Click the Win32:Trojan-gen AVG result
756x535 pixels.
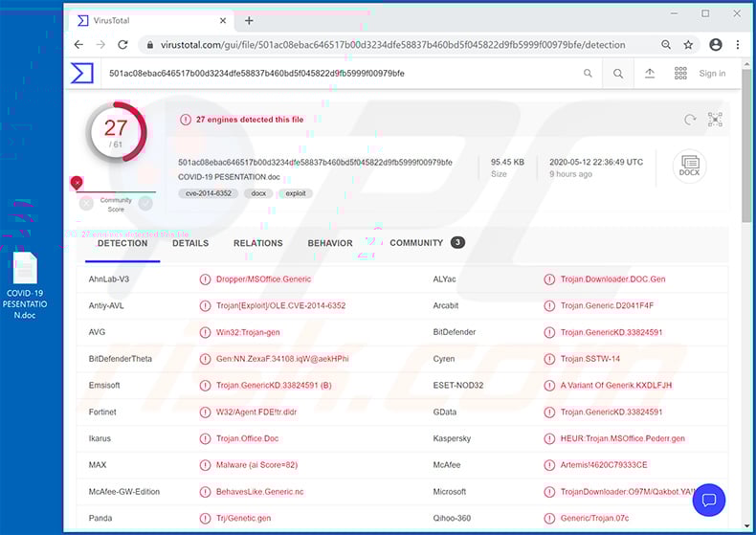248,332
